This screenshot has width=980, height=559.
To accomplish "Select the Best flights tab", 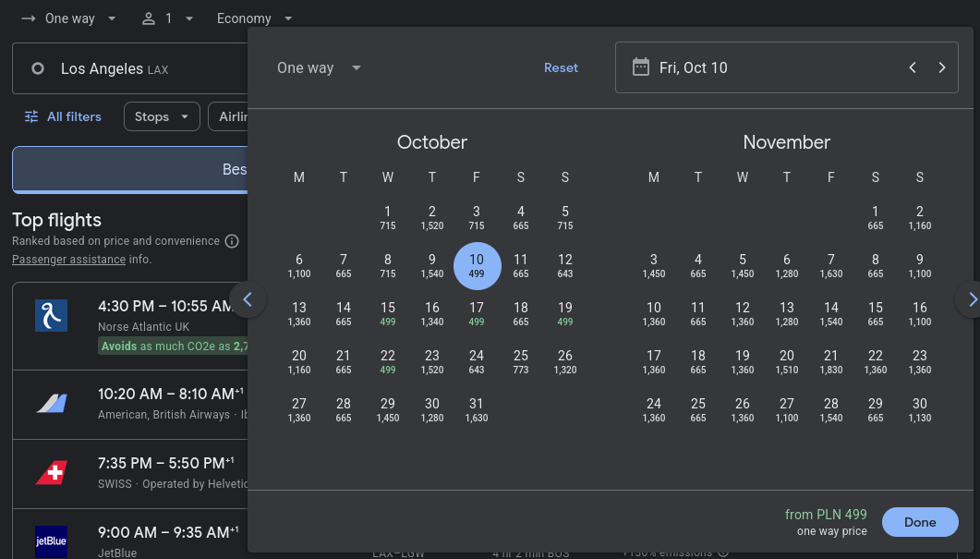I will click(130, 169).
